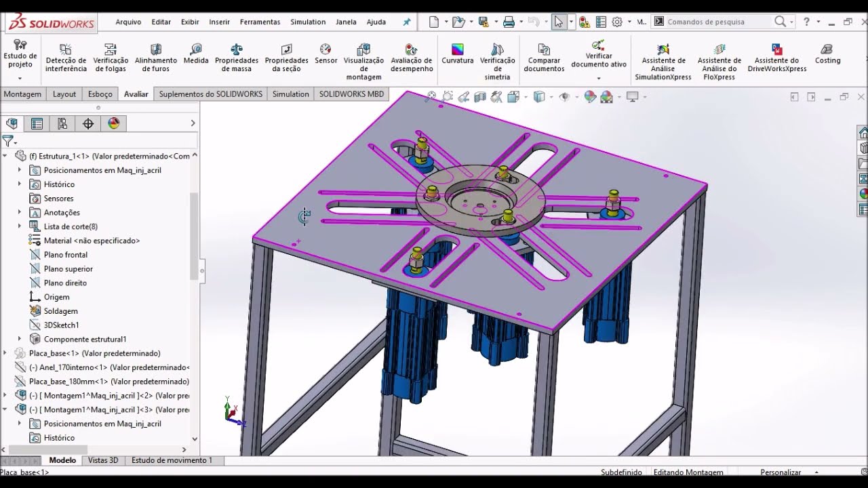Open the Arquivo menu
Viewport: 868px width, 488px height.
pos(128,22)
